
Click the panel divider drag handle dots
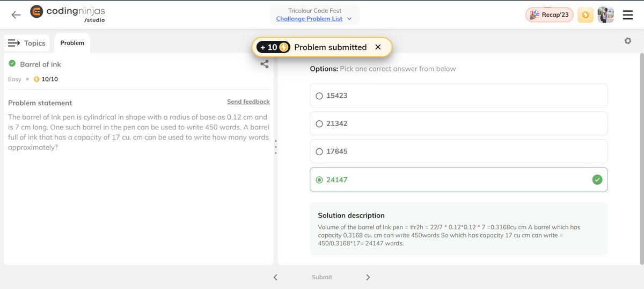pos(276,147)
